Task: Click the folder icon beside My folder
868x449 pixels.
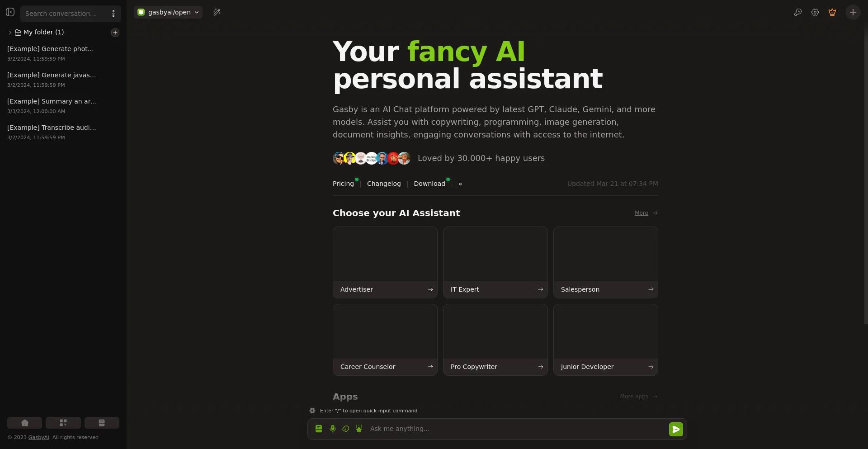Action: pos(18,33)
